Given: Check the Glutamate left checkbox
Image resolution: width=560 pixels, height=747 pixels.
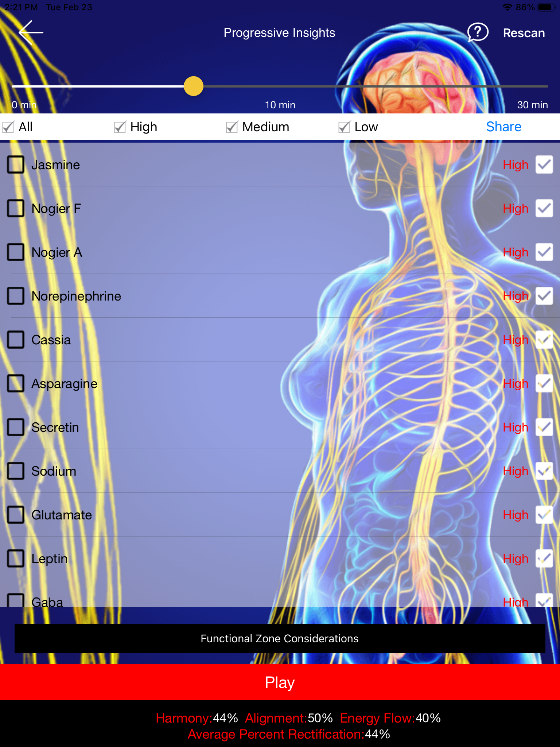Looking at the screenshot, I should coord(16,515).
